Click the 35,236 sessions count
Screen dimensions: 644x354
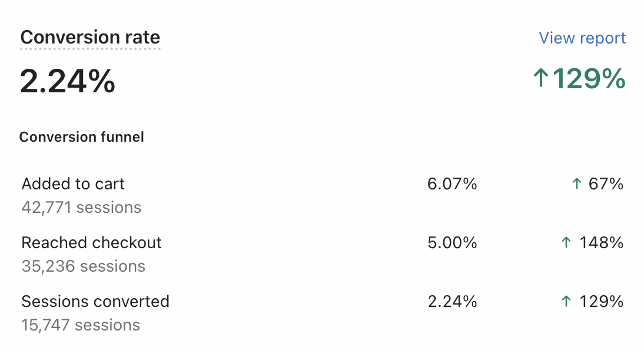83,266
